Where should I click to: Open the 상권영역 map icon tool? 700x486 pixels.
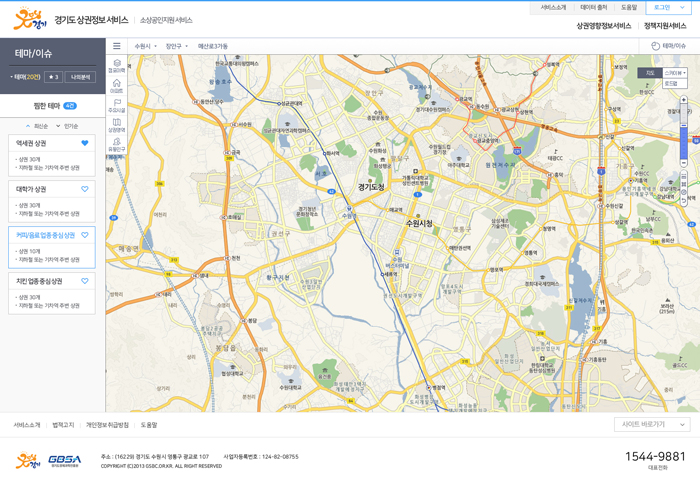pyautogui.click(x=116, y=124)
